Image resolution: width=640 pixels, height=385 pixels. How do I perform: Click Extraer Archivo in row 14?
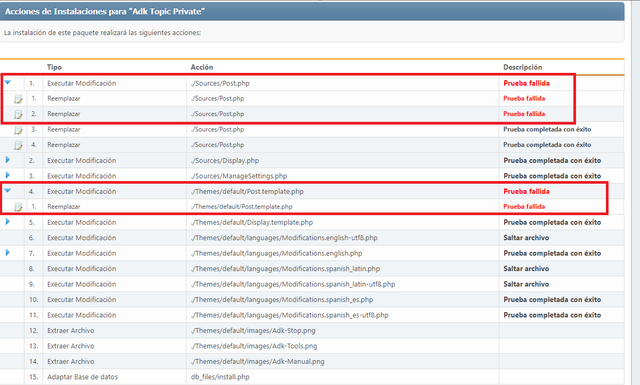point(71,362)
